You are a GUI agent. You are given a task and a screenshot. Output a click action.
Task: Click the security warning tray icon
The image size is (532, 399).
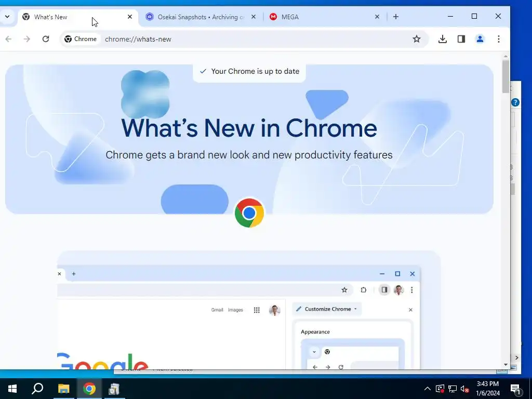(440, 389)
